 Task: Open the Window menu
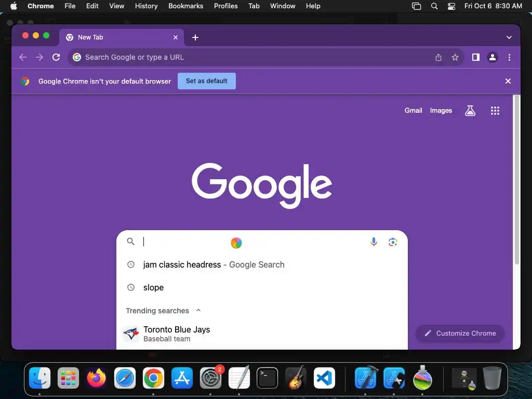[x=283, y=6]
